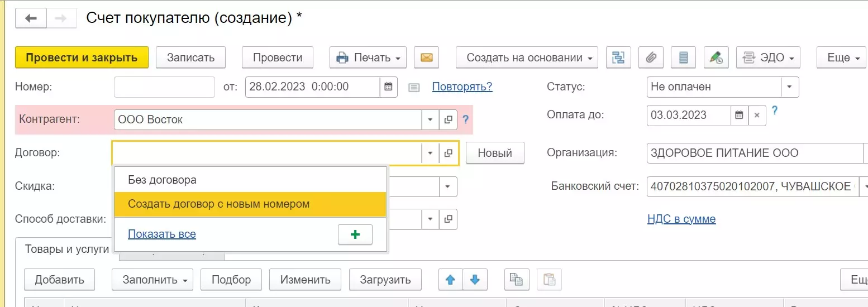Viewport: 868px width, 307px height.
Task: Click the envelope email icon
Action: tap(426, 57)
